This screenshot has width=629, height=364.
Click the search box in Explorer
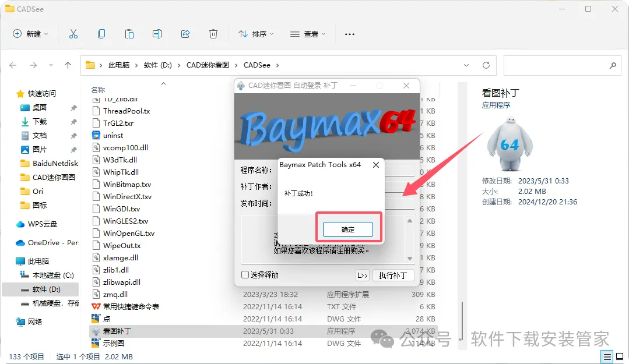click(x=563, y=65)
